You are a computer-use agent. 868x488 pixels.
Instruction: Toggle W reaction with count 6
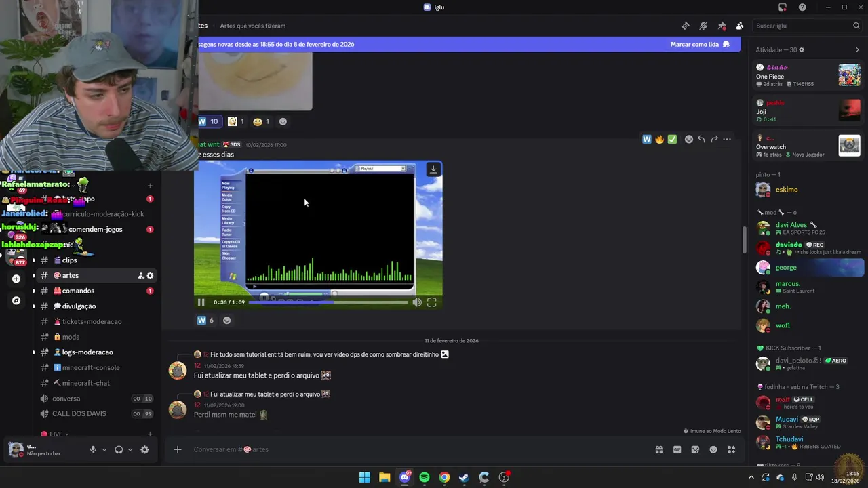click(205, 321)
